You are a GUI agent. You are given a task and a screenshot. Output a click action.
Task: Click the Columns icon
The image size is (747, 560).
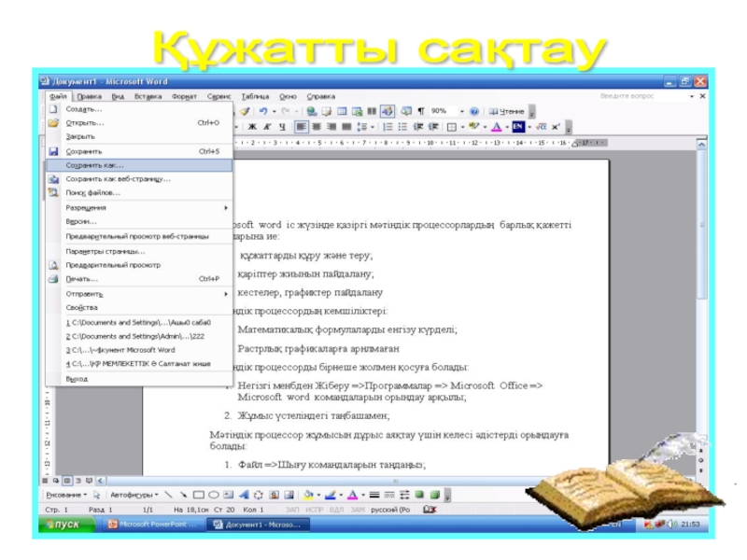372,111
